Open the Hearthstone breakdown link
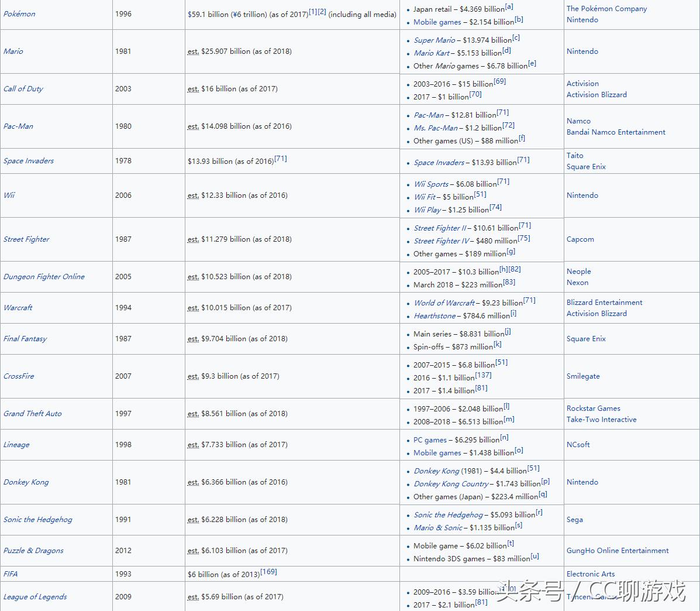The height and width of the screenshot is (611, 700). 435,316
